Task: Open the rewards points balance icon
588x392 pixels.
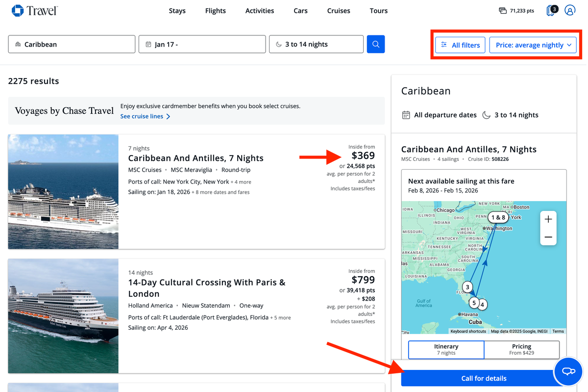Action: [503, 10]
